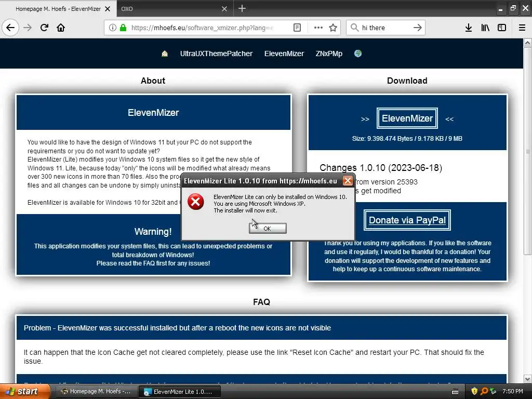Click the browser Forward arrow button
This screenshot has height=399, width=532.
pos(28,28)
